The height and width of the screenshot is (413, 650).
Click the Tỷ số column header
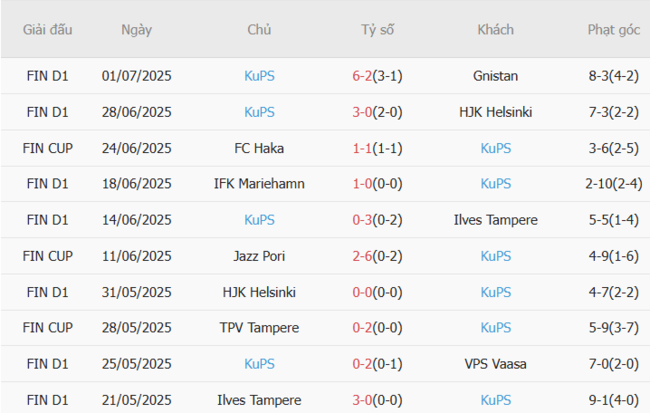(377, 30)
